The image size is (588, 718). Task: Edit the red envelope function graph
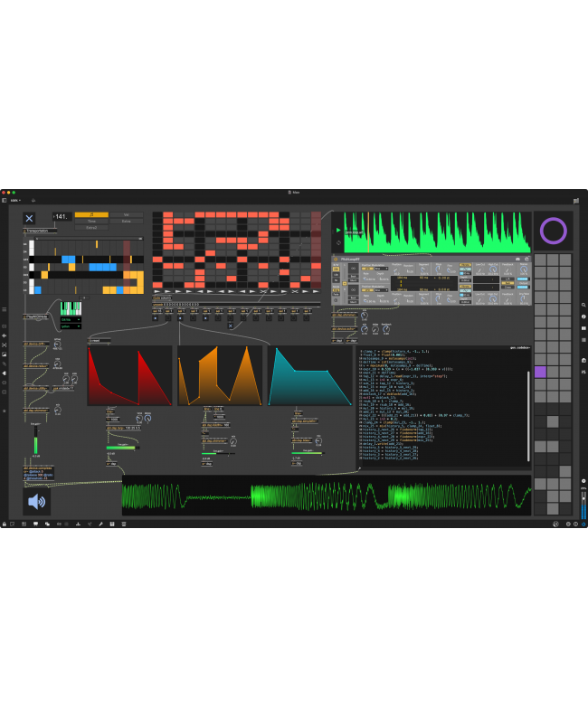[x=129, y=376]
